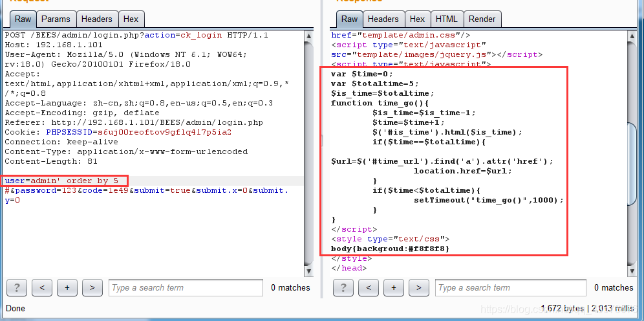Click the plus button in response search bar
The image size is (644, 321).
[394, 288]
